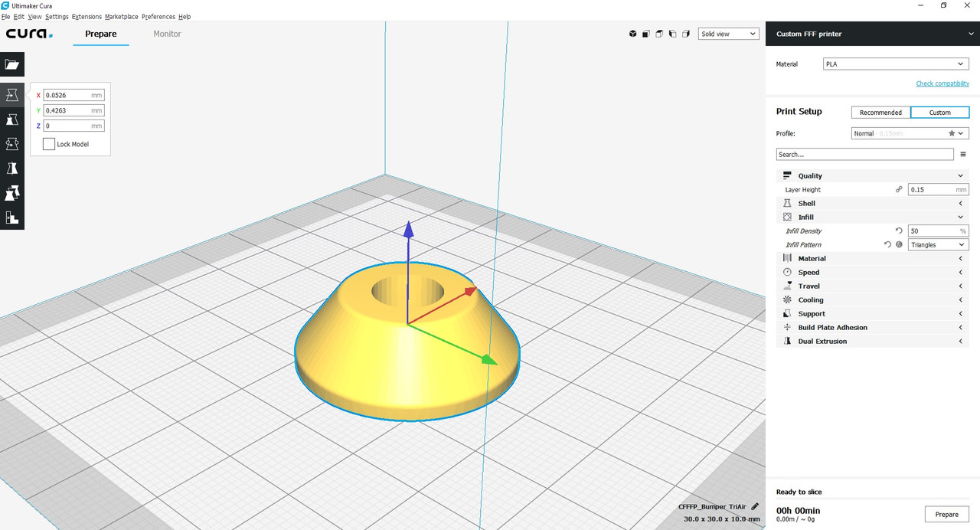
Task: Collapse the Quality settings section
Action: 873,175
